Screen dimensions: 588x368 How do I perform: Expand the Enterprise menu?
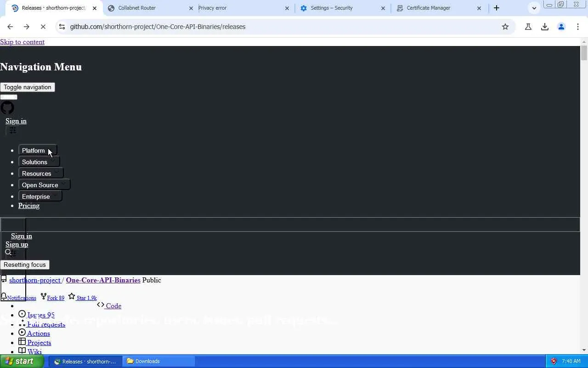[x=40, y=196]
